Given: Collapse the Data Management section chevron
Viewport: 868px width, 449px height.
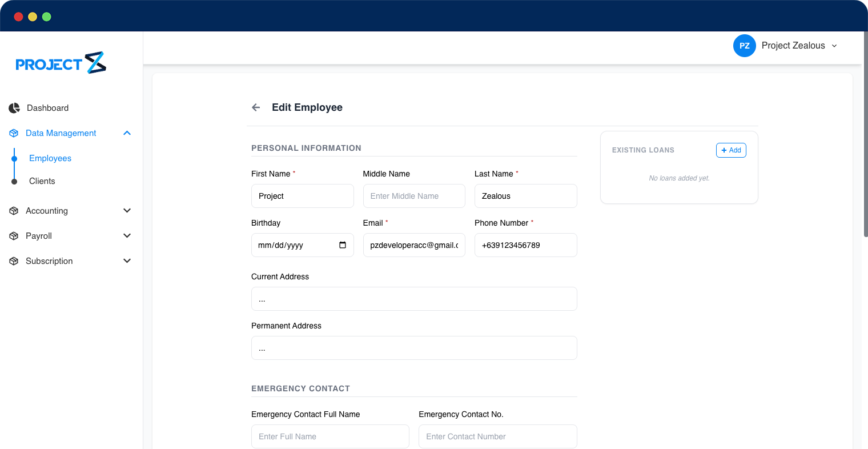Looking at the screenshot, I should click(x=127, y=133).
